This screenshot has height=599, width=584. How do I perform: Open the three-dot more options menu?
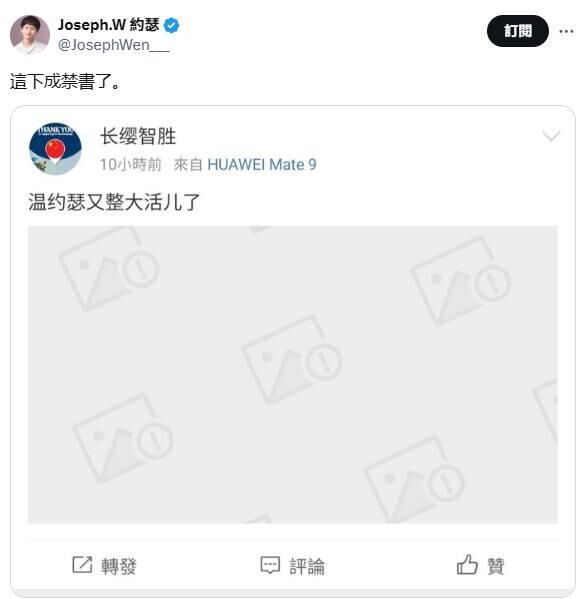(x=566, y=31)
